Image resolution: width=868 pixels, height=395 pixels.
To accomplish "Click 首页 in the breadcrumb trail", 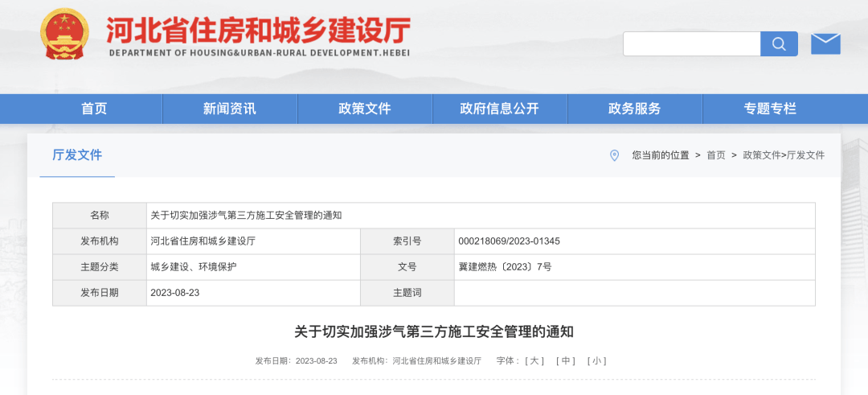I will point(715,155).
